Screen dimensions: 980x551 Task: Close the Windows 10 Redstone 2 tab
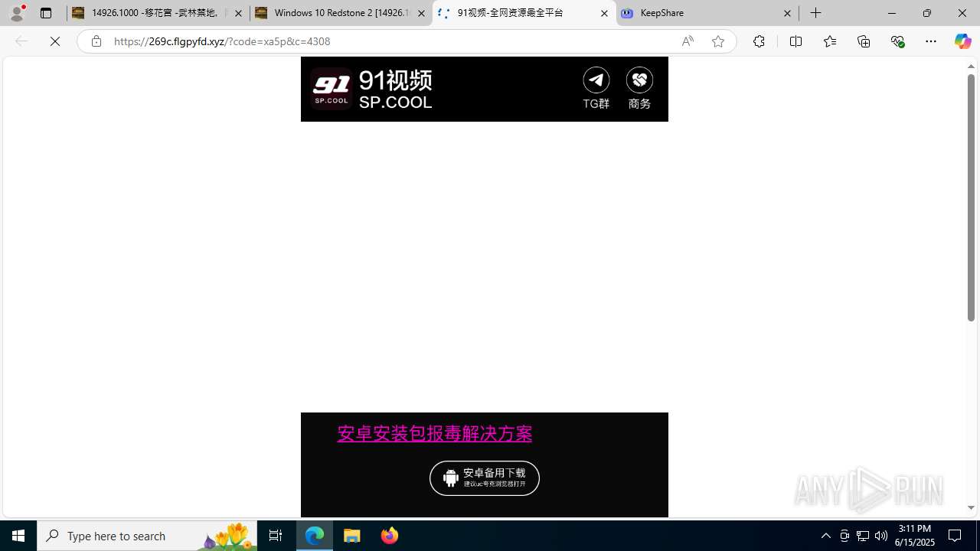tap(421, 13)
